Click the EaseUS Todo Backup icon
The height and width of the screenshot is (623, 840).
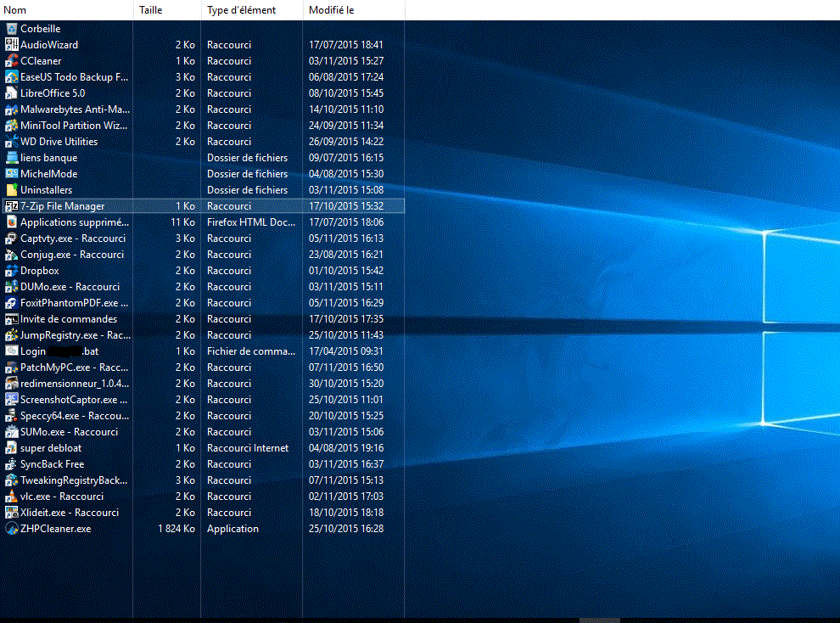point(11,77)
